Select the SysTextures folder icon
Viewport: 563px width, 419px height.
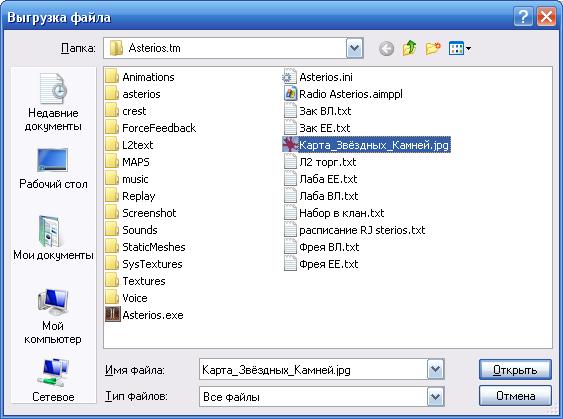112,264
